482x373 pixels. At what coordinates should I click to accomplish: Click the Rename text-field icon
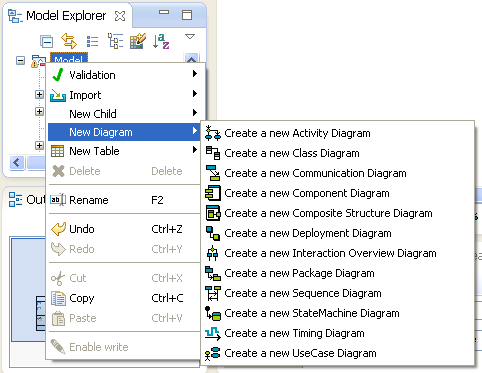pyautogui.click(x=58, y=200)
